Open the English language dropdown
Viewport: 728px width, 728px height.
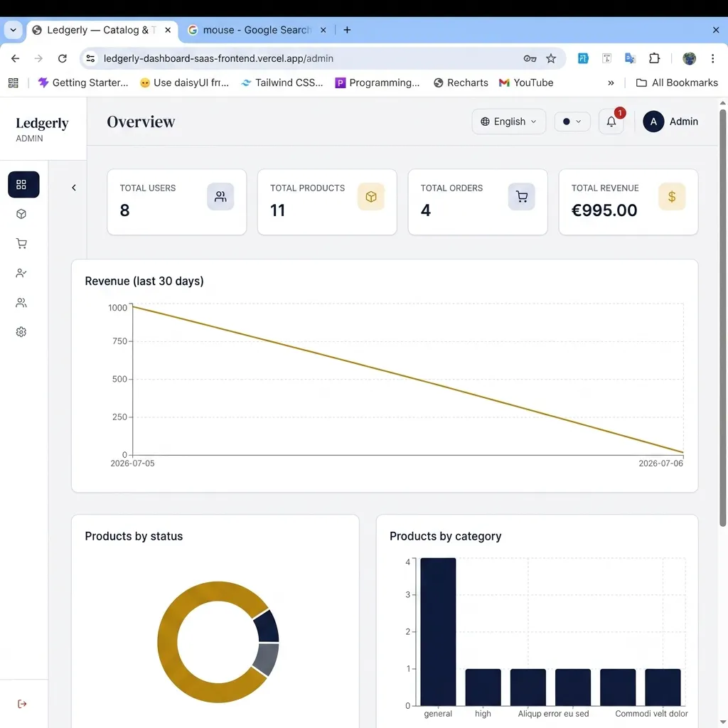point(509,122)
